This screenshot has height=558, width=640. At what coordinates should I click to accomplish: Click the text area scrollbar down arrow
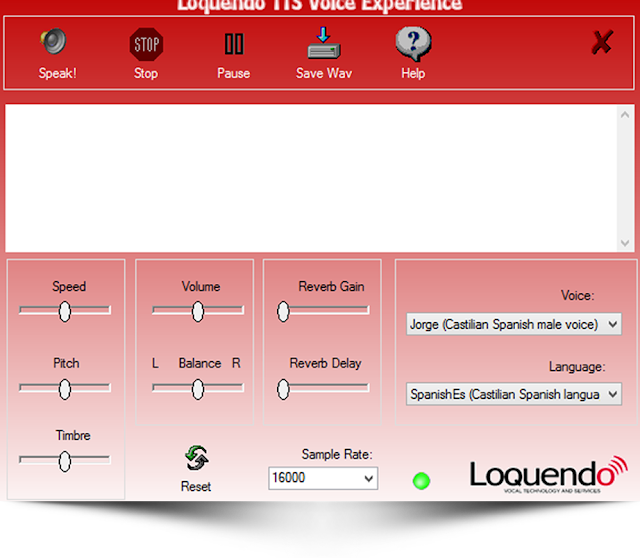(625, 243)
